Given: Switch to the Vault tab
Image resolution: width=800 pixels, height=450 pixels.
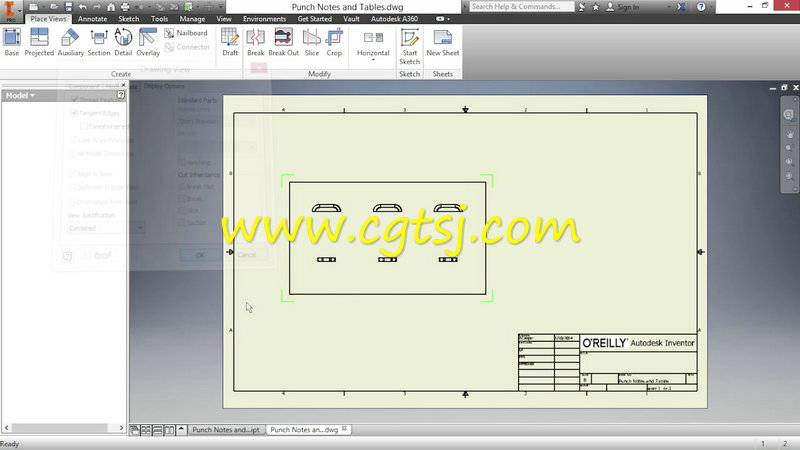Looking at the screenshot, I should tap(351, 19).
